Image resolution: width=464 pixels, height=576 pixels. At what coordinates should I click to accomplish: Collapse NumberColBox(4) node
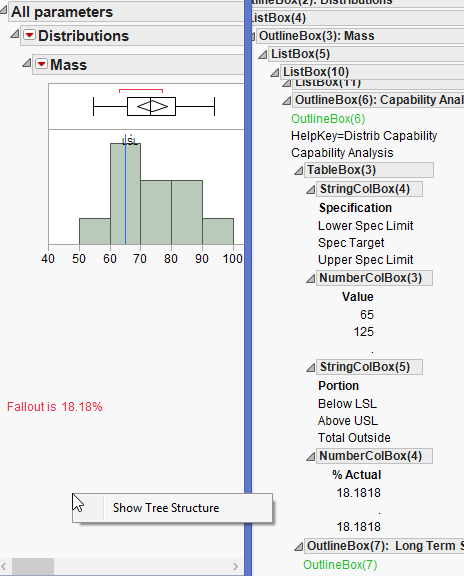tap(311, 457)
